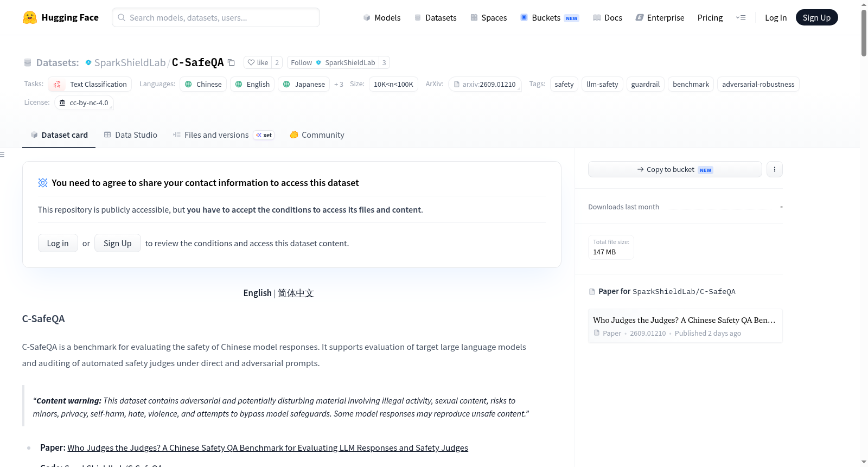The height and width of the screenshot is (467, 868).
Task: Switch to the Data Studio tab
Action: (131, 135)
